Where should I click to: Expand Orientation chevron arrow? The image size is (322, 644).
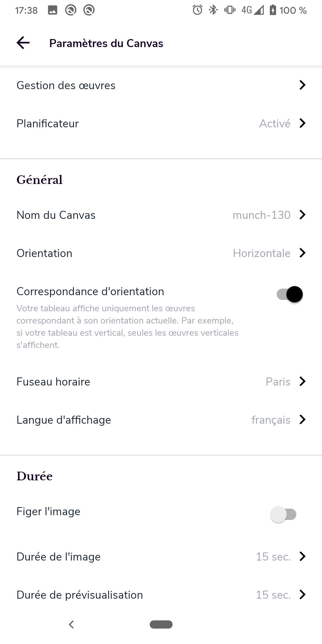click(x=302, y=253)
